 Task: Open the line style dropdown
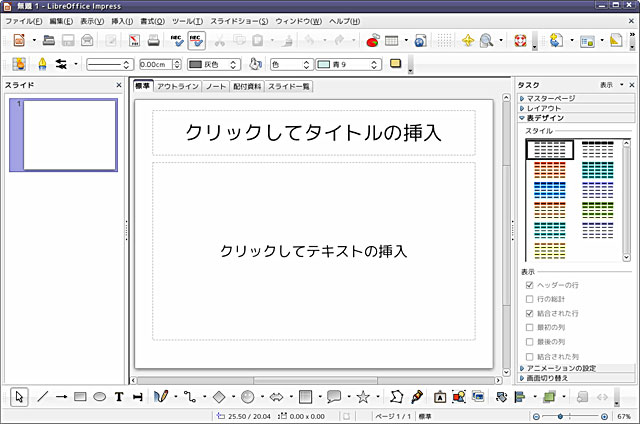click(109, 64)
